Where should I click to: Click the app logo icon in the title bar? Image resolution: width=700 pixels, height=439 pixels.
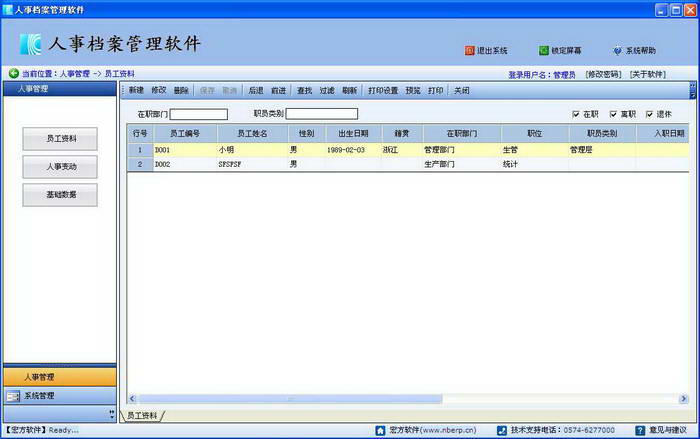[x=8, y=9]
